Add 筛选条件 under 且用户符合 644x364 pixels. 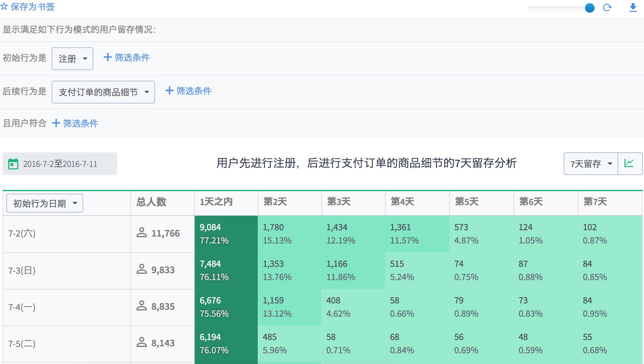[x=75, y=123]
